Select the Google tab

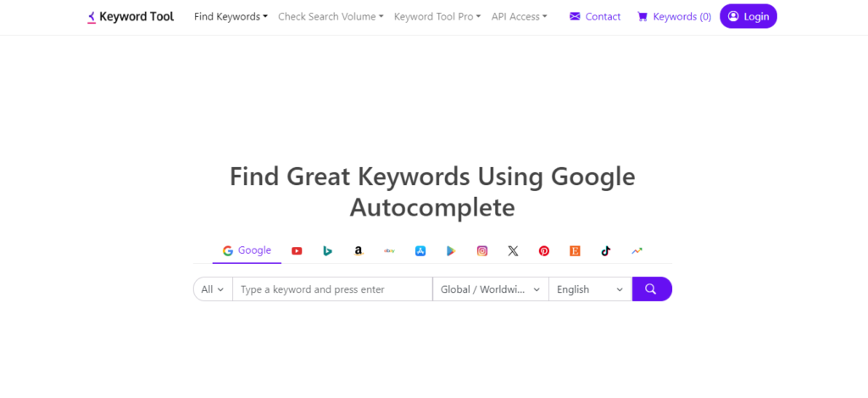[x=247, y=250]
